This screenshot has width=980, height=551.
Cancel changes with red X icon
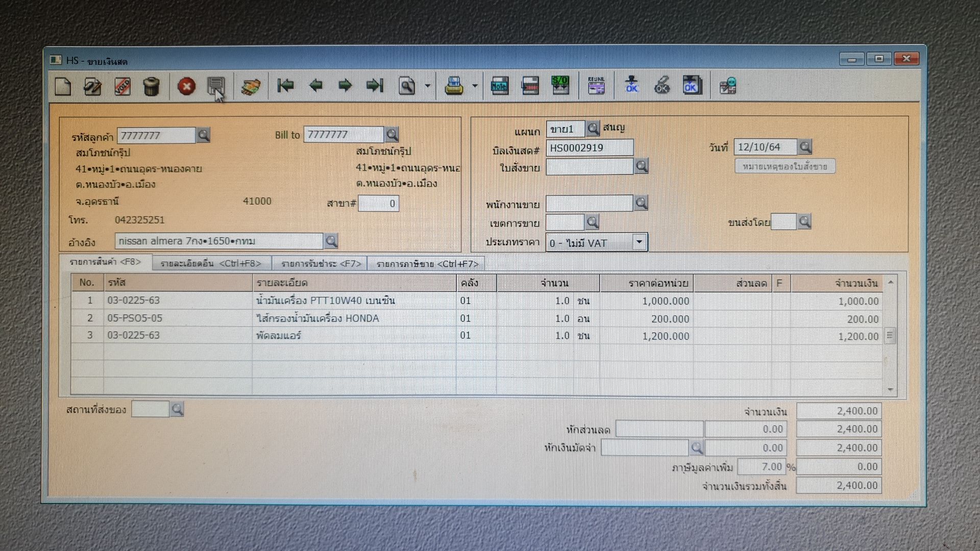tap(186, 86)
